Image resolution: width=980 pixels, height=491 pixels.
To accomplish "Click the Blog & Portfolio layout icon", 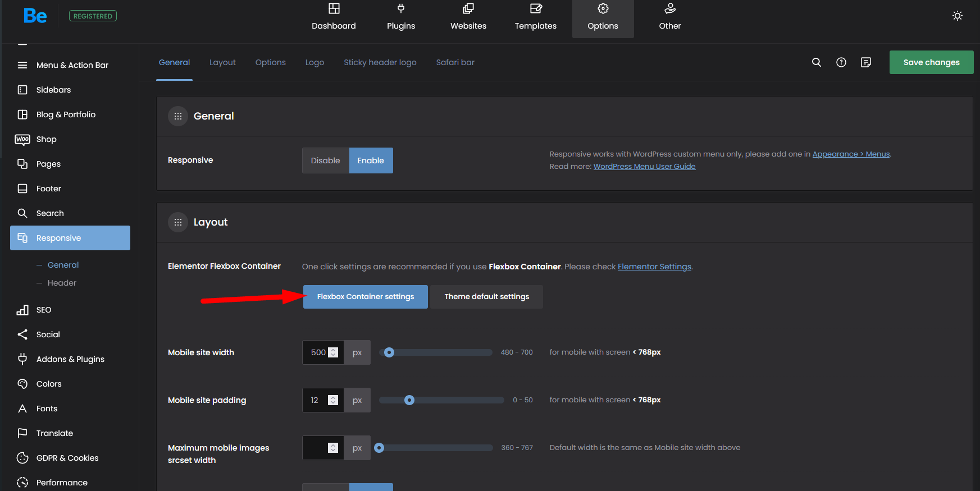I will (x=22, y=114).
